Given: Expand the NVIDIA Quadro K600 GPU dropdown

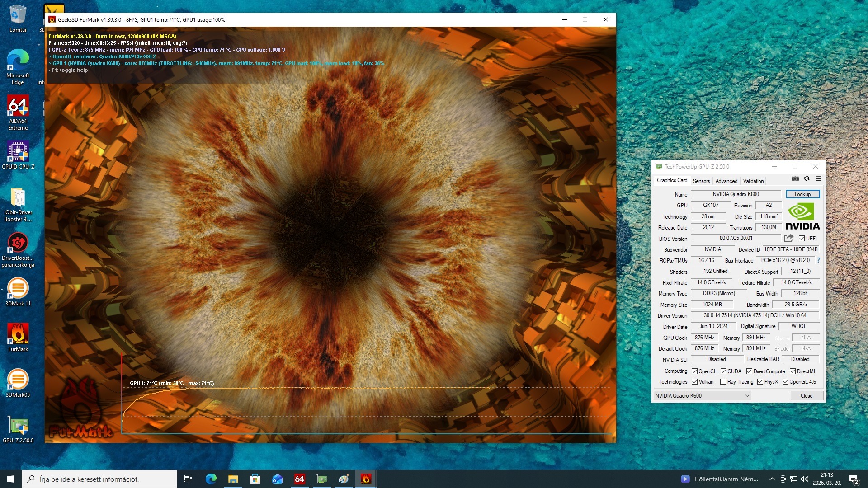Looking at the screenshot, I should click(747, 396).
